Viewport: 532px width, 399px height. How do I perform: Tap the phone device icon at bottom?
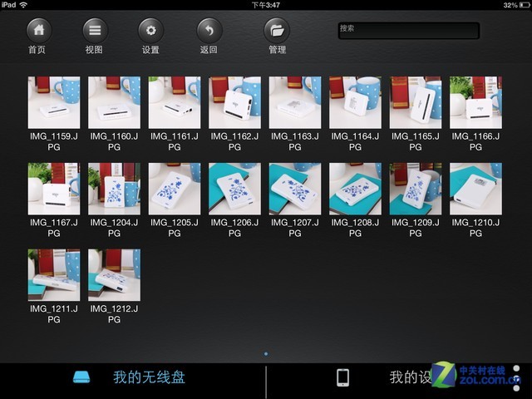pyautogui.click(x=342, y=377)
